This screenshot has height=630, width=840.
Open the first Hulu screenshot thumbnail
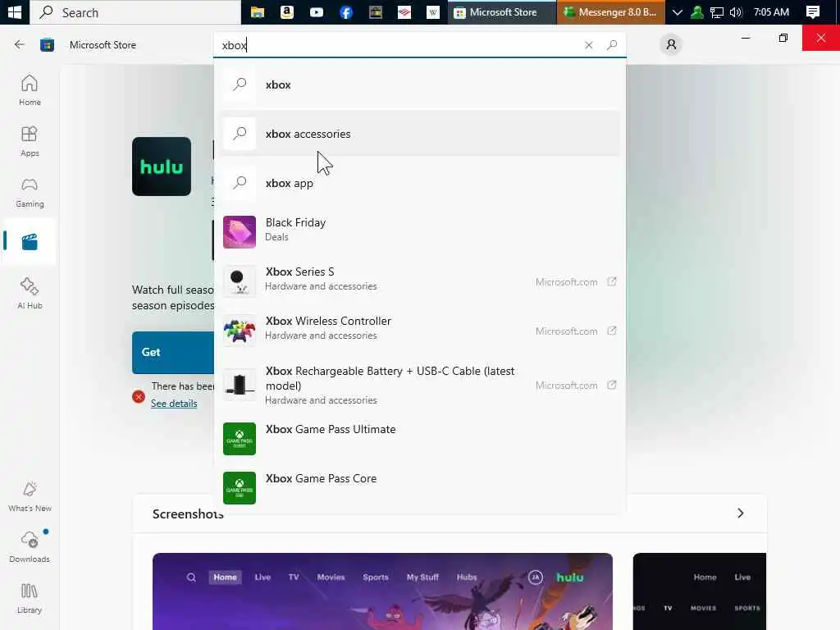(x=382, y=591)
